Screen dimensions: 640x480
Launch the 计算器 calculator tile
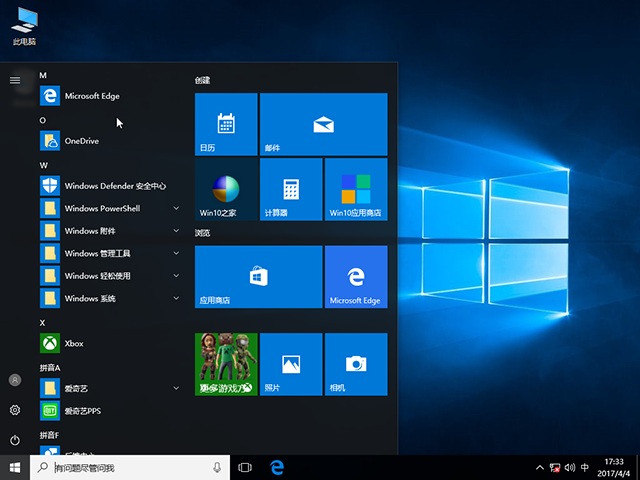(x=290, y=189)
